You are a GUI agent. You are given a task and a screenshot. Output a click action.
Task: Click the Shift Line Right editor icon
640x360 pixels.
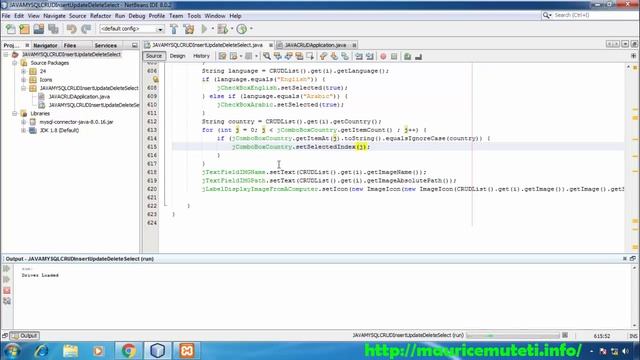pyautogui.click(x=370, y=56)
